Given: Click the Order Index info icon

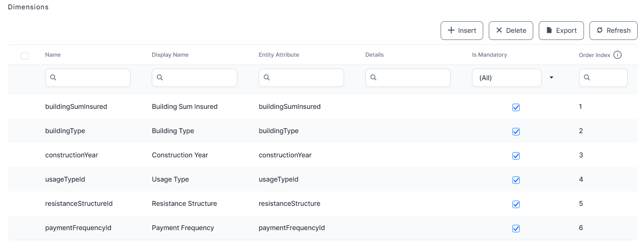Looking at the screenshot, I should point(618,55).
